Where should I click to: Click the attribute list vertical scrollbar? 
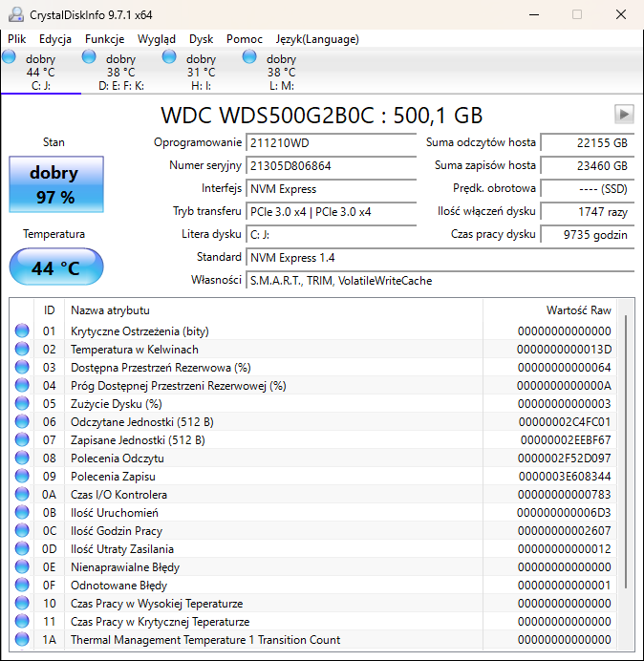point(627,449)
